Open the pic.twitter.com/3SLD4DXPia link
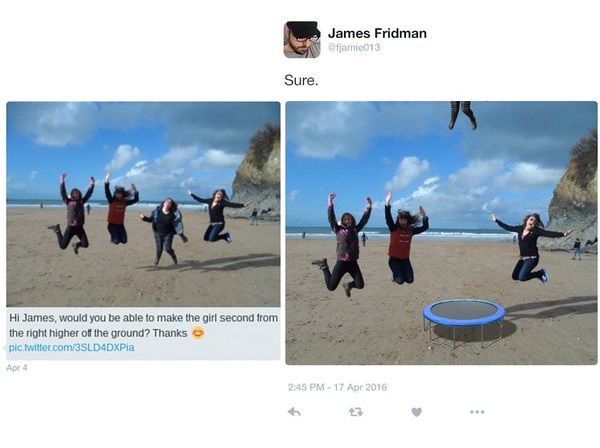The width and height of the screenshot is (600, 448). (x=72, y=348)
